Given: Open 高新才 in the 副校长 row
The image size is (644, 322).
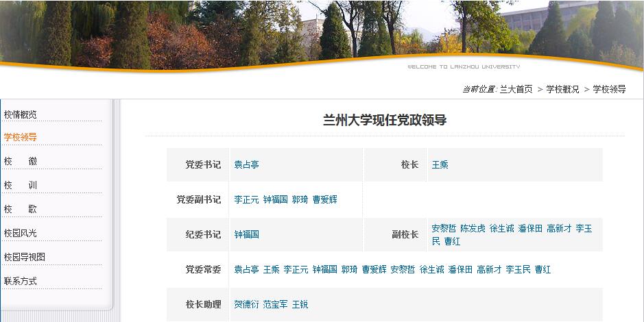Looking at the screenshot, I should 559,228.
